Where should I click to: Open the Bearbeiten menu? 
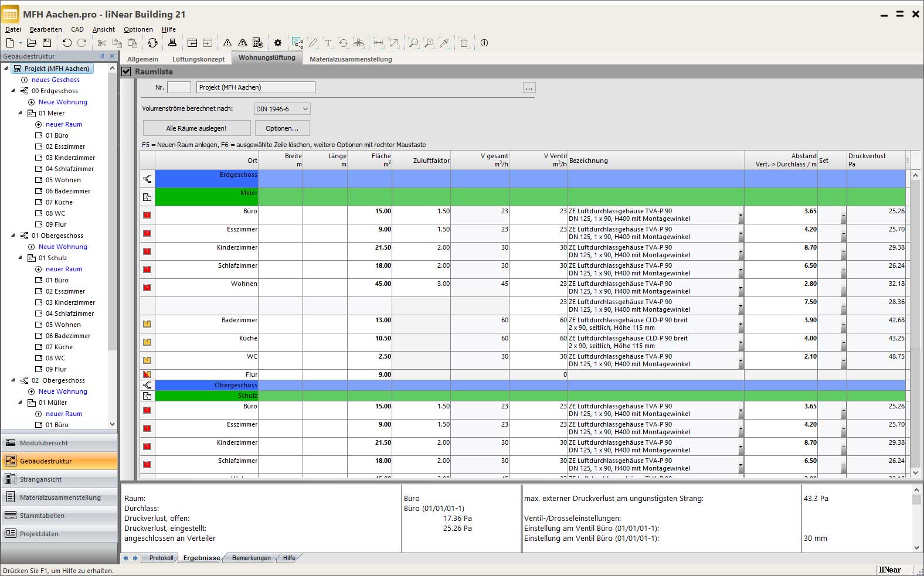point(46,29)
